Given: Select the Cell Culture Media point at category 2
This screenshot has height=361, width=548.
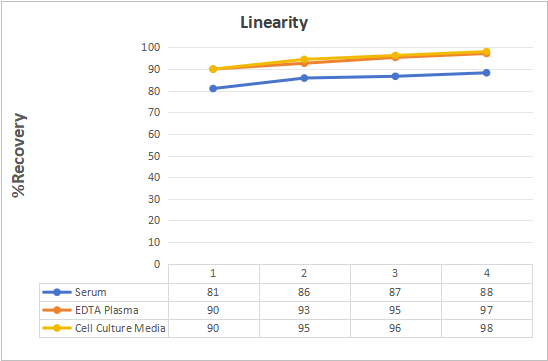Looking at the screenshot, I should point(304,59).
